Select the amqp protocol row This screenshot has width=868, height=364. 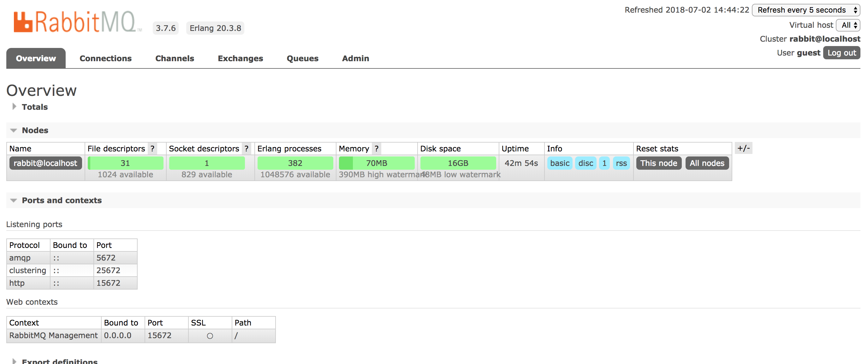(x=72, y=258)
